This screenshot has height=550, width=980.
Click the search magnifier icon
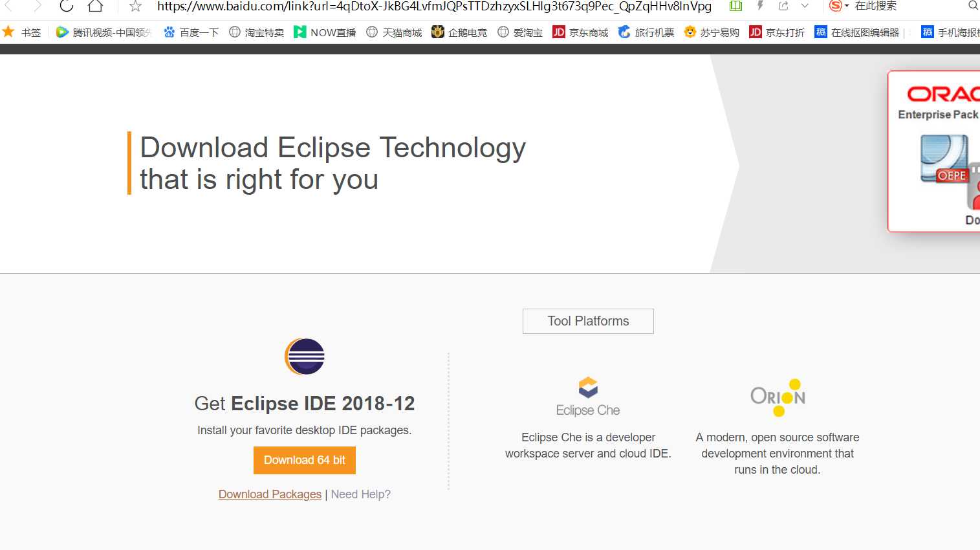coord(973,6)
